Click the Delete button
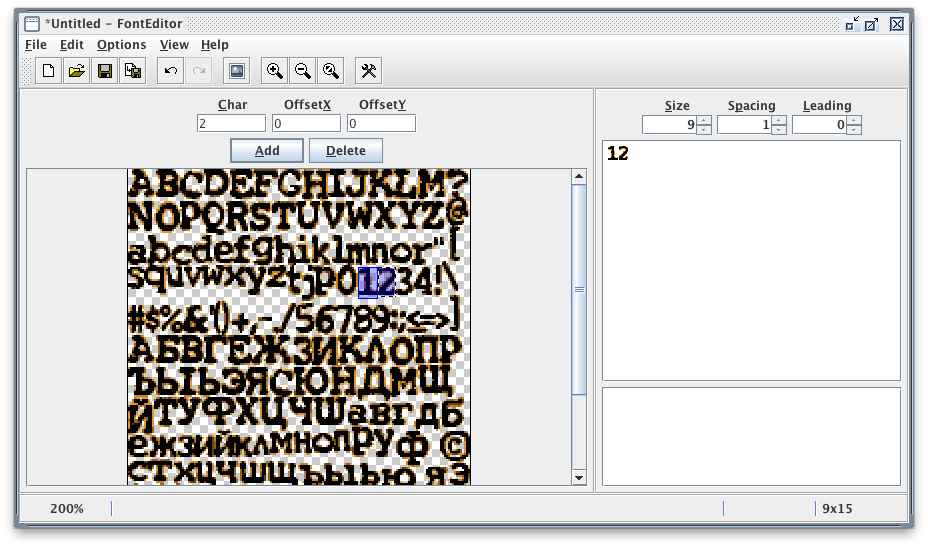This screenshot has width=928, height=548. click(x=346, y=150)
